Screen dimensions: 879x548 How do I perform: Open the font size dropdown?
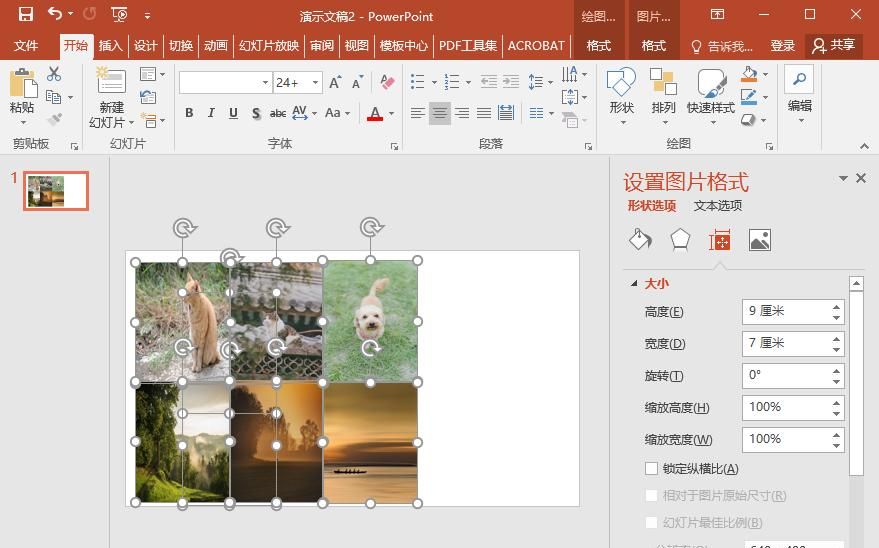(x=316, y=83)
